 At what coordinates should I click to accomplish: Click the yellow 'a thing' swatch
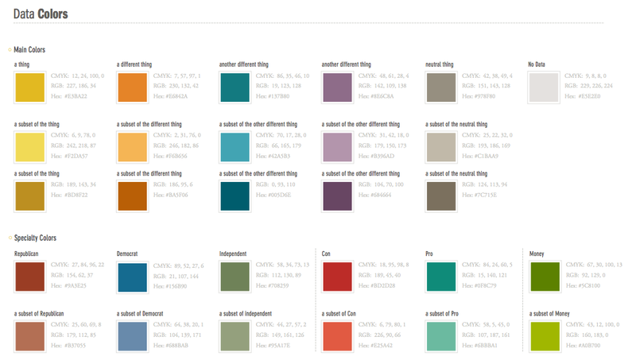pos(29,87)
